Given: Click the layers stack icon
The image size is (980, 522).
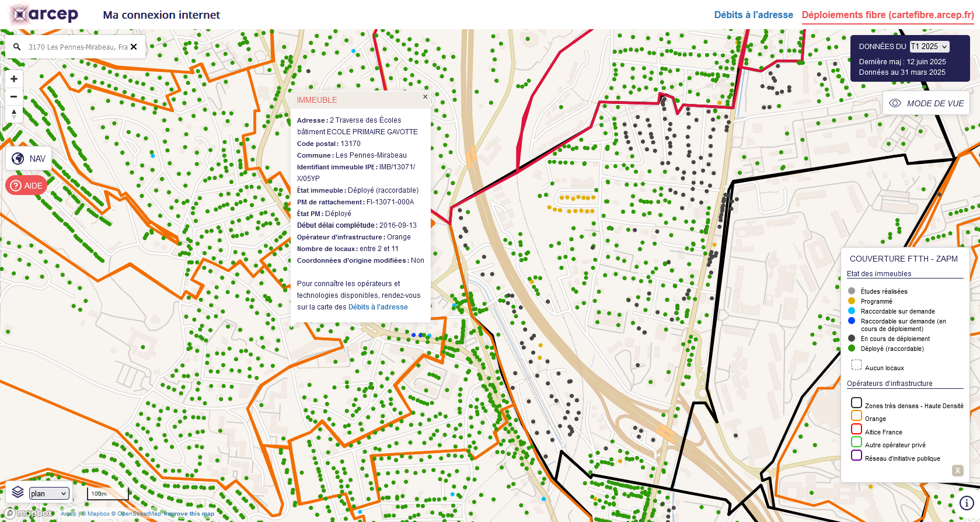Looking at the screenshot, I should tap(18, 492).
